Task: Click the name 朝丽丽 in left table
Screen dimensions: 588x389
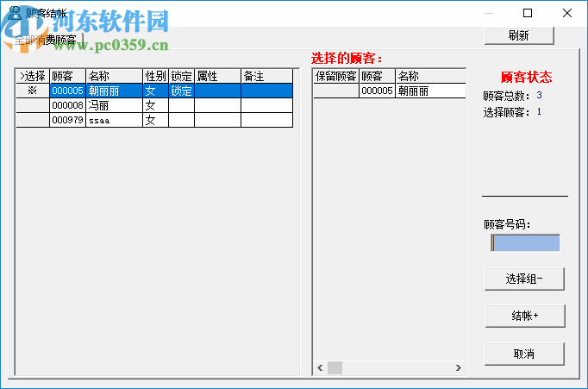Action: coord(115,91)
